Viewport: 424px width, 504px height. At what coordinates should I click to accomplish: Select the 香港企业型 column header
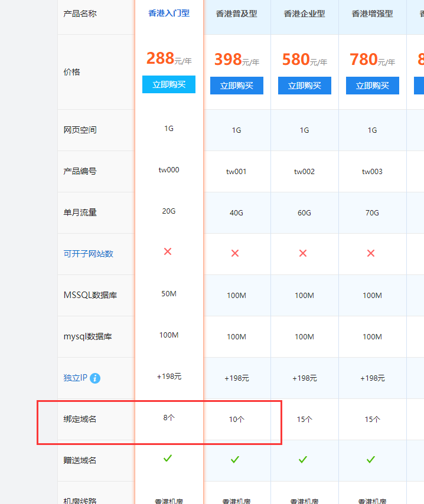[305, 14]
